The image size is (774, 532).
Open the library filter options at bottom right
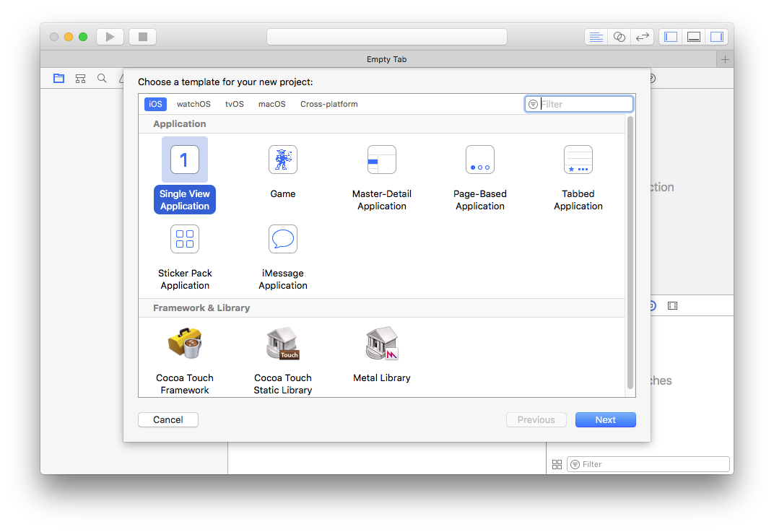point(575,464)
